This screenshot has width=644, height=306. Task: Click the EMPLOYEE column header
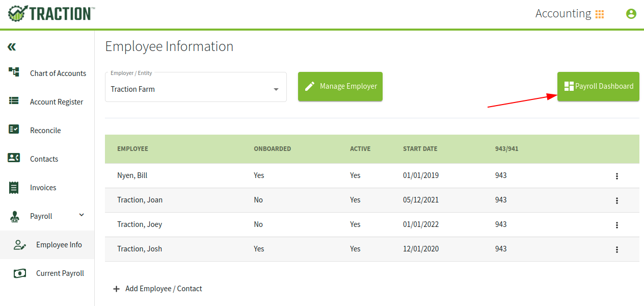tap(132, 149)
